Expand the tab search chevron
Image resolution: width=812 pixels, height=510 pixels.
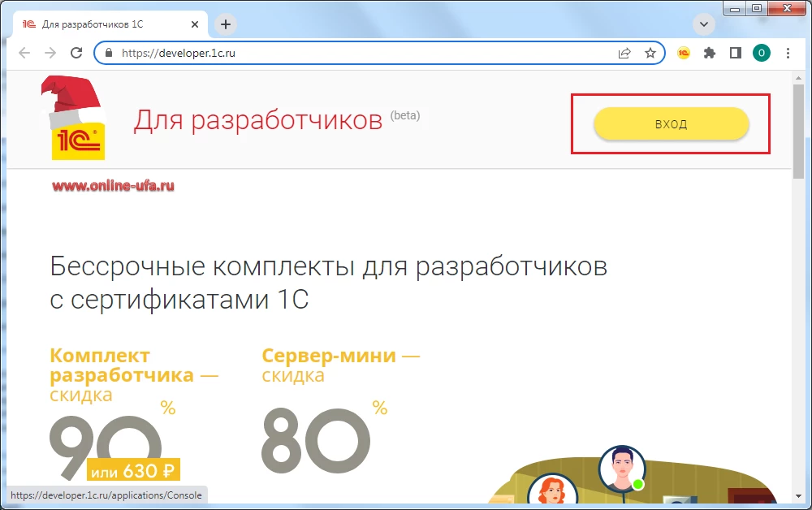tap(704, 24)
